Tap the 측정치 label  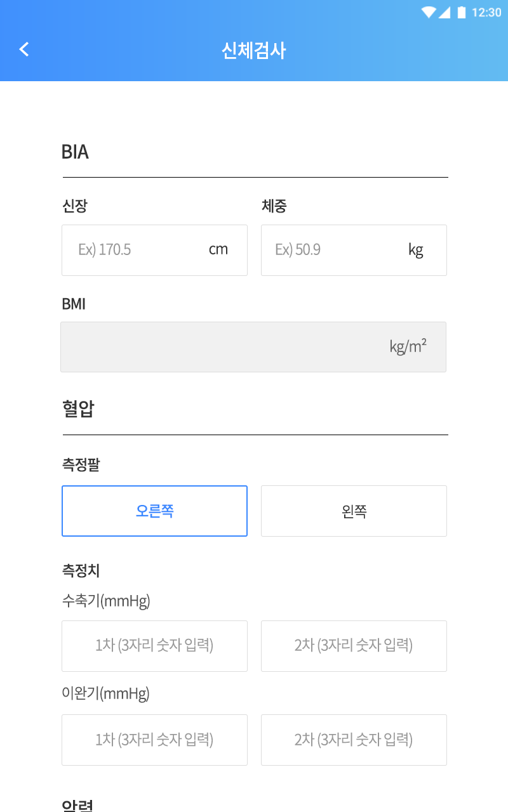[x=81, y=571]
